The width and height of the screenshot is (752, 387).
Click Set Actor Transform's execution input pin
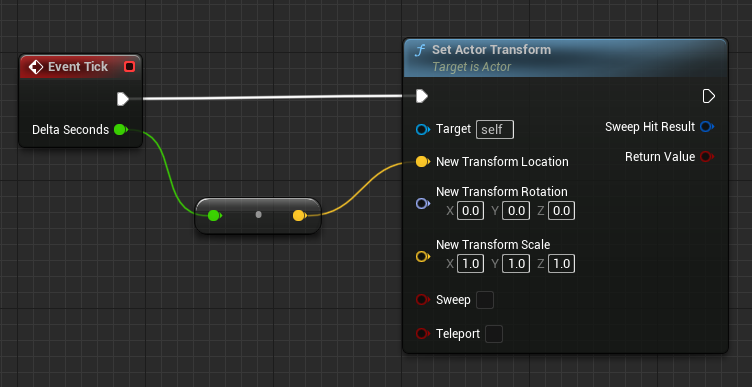tap(422, 96)
